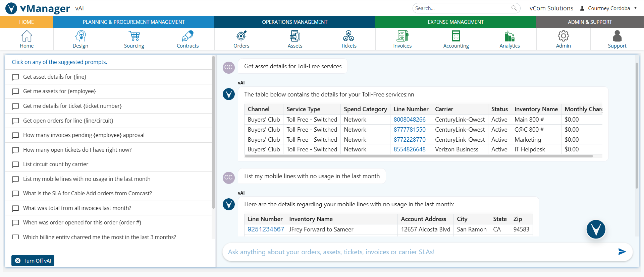Open the Home icon in the toolbar
The width and height of the screenshot is (644, 277).
tap(26, 36)
